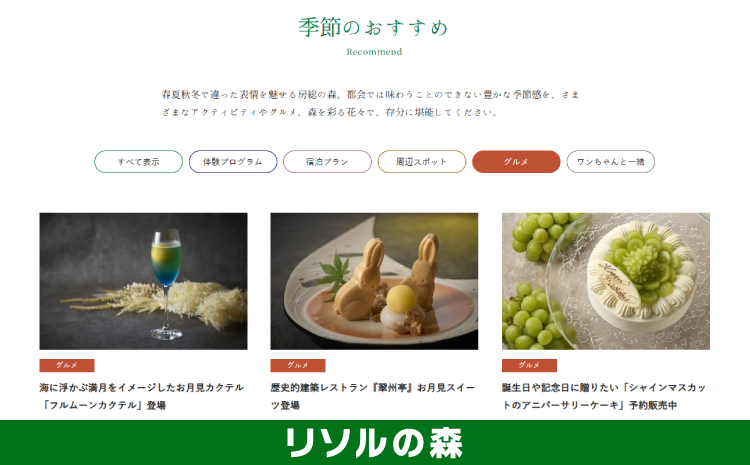Viewport: 750px width, 465px height.
Task: Open フルムーンカクテル article title link
Action: tap(142, 396)
